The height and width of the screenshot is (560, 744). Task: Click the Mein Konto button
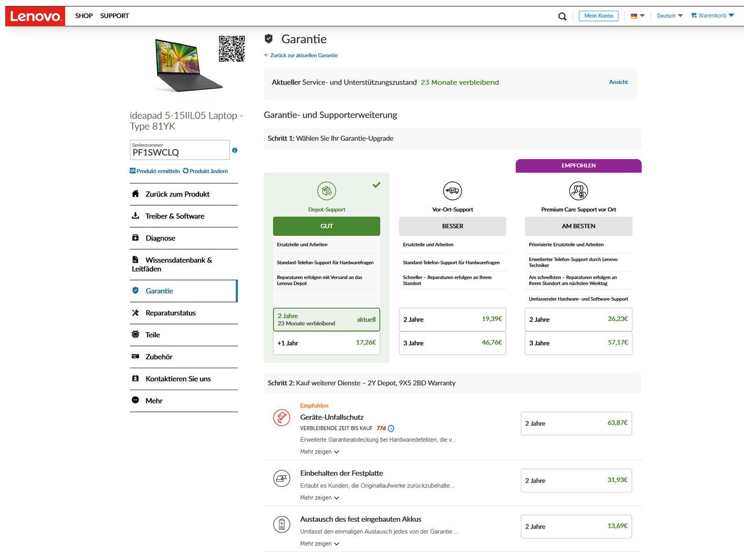[x=599, y=16]
